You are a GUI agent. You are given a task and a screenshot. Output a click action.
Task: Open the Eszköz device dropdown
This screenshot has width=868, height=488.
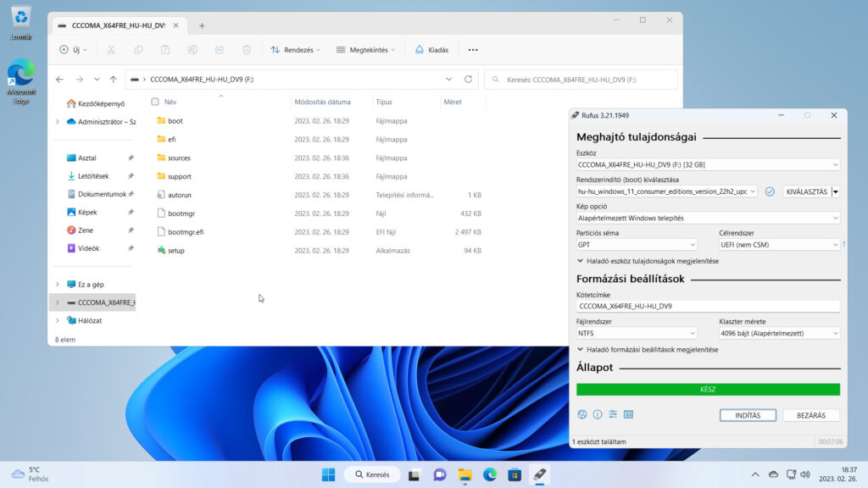point(708,165)
